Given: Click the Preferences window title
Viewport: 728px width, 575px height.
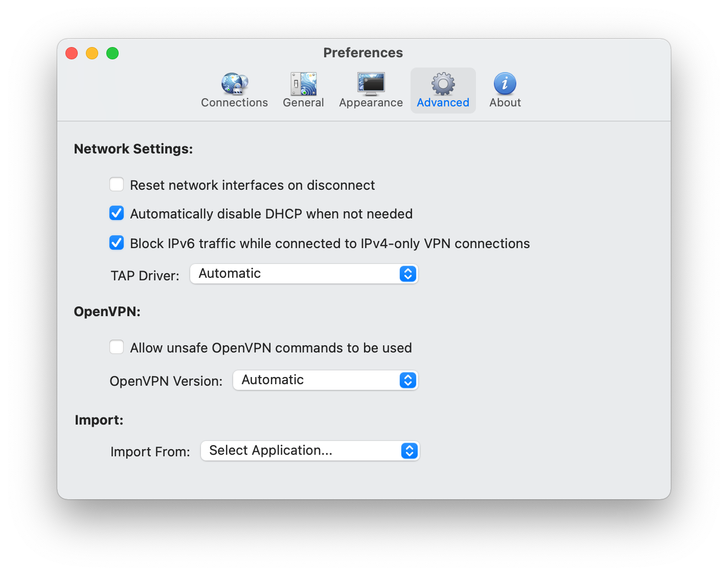Looking at the screenshot, I should tap(363, 53).
